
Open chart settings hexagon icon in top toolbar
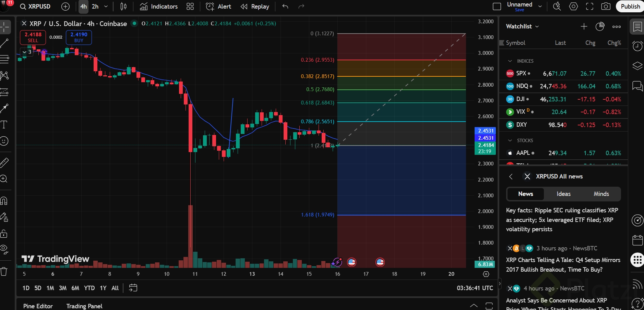[573, 7]
